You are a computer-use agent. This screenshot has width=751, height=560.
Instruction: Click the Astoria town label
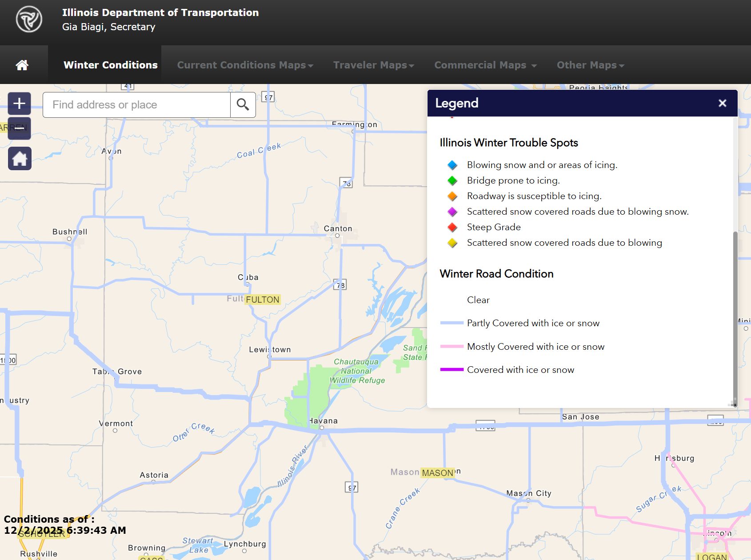[154, 475]
